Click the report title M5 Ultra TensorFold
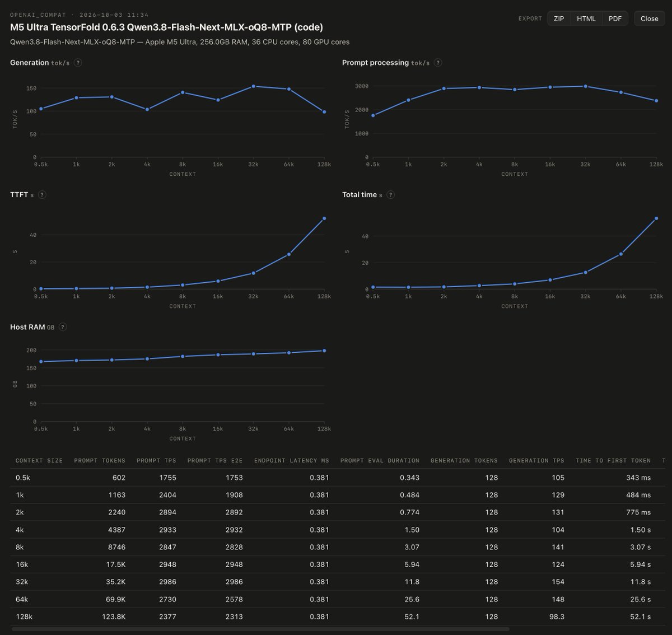The image size is (672, 635). point(166,27)
